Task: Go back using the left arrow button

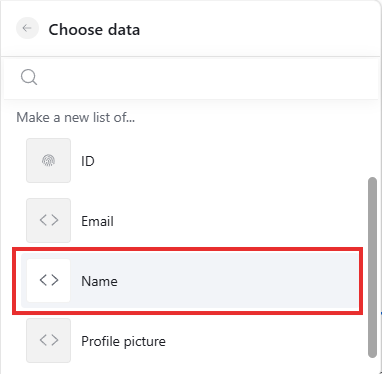Action: (x=27, y=28)
